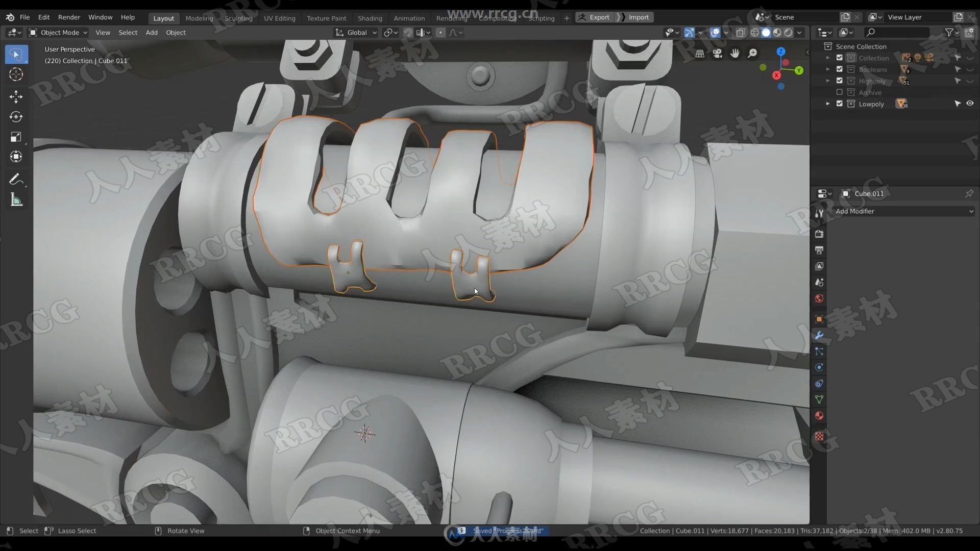
Task: Open the Modeling workspace tab
Action: tap(199, 17)
